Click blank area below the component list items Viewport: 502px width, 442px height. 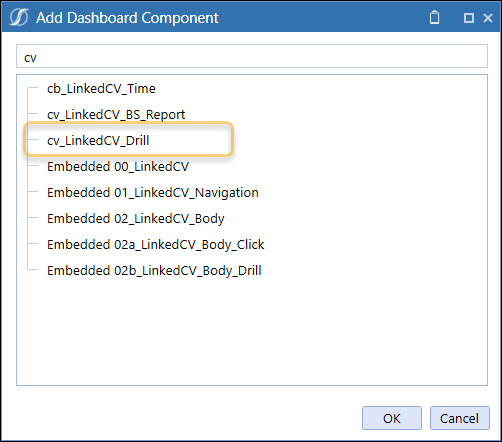[252, 332]
